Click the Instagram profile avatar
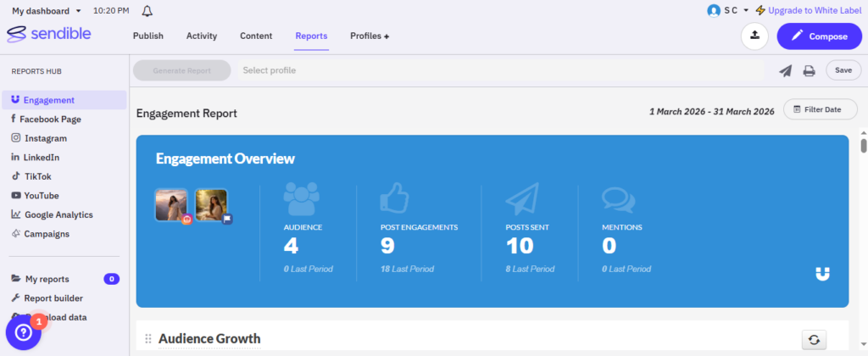 (x=171, y=205)
